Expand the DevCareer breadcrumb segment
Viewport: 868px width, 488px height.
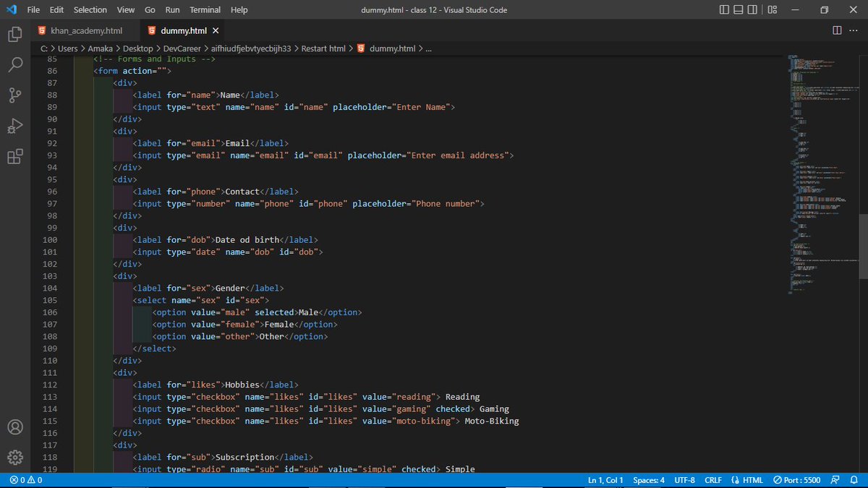click(x=181, y=48)
